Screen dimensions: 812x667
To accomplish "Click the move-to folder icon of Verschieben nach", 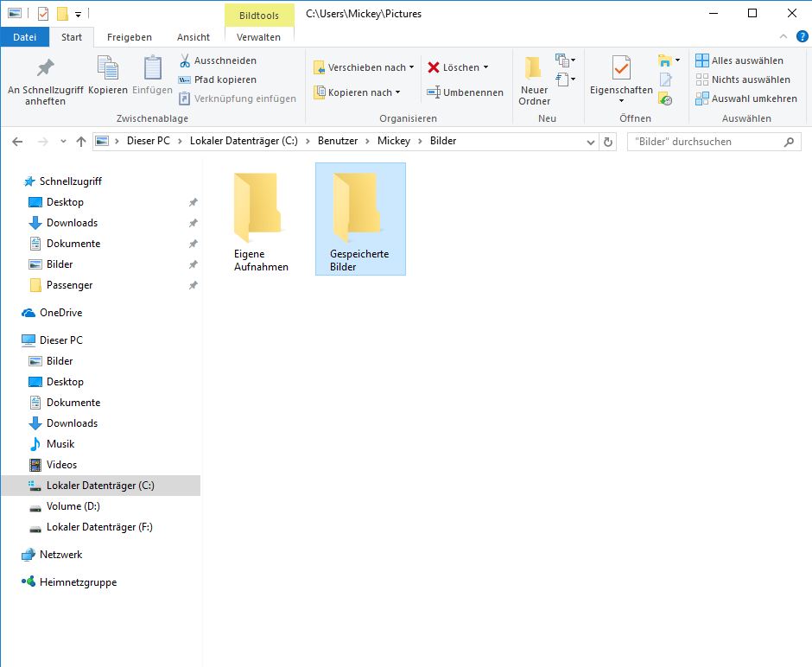I will click(x=320, y=67).
